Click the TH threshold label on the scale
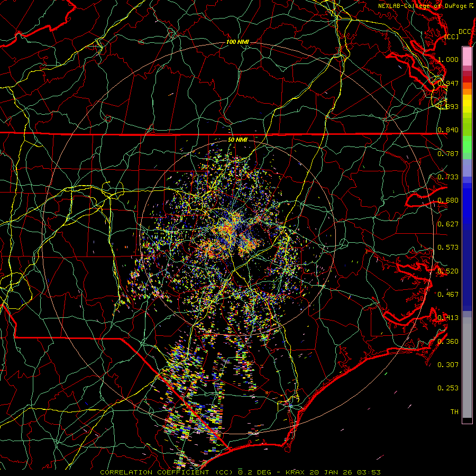 pyautogui.click(x=454, y=411)
